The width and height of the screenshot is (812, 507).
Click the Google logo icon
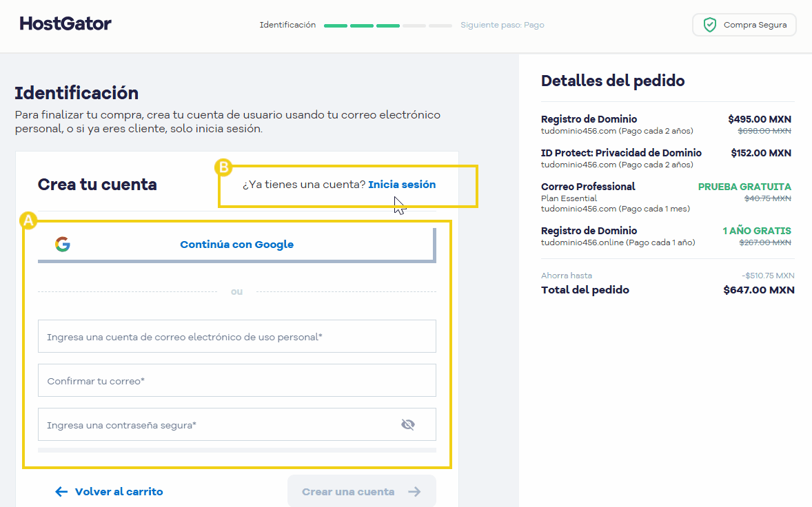[63, 244]
